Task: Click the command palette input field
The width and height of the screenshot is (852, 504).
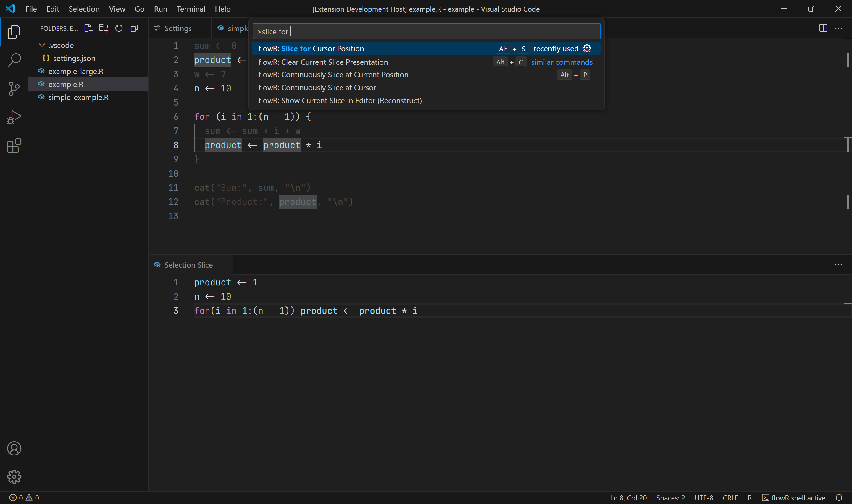Action: (426, 32)
